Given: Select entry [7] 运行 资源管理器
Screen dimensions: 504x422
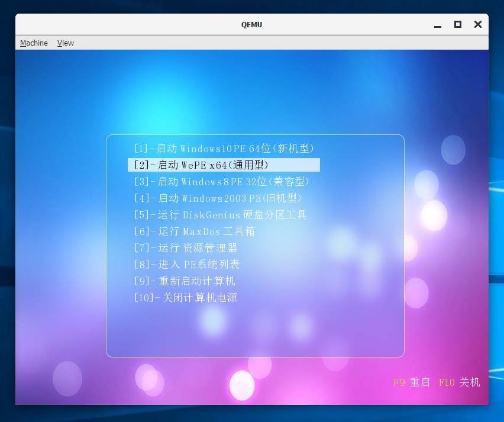Looking at the screenshot, I should click(186, 247).
